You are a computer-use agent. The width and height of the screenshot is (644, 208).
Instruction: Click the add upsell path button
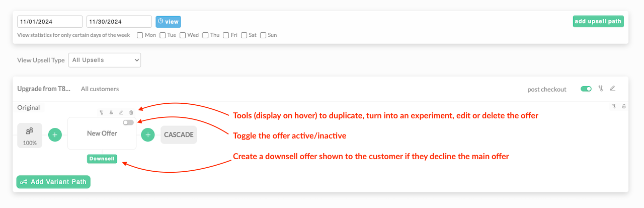point(598,22)
